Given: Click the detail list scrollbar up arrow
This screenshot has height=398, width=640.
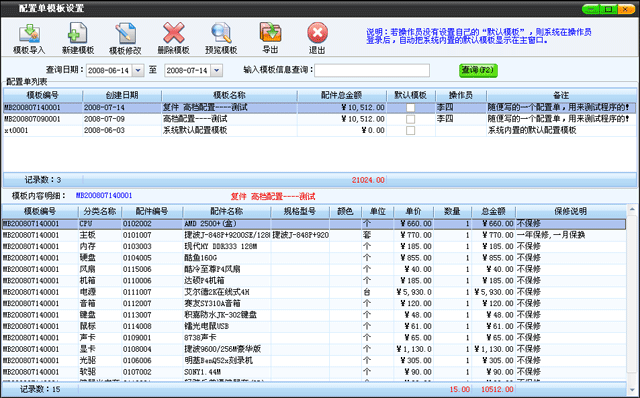Looking at the screenshot, I should pos(632,210).
